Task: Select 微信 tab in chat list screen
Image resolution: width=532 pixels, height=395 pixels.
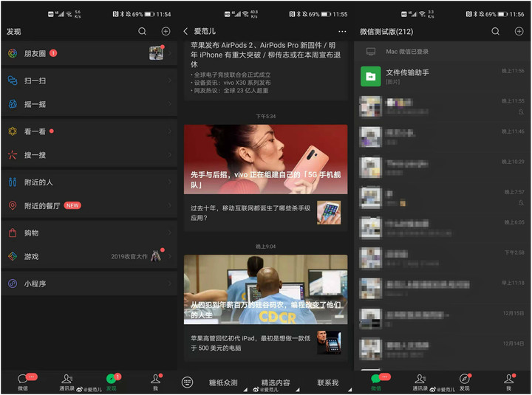Action: 376,382
